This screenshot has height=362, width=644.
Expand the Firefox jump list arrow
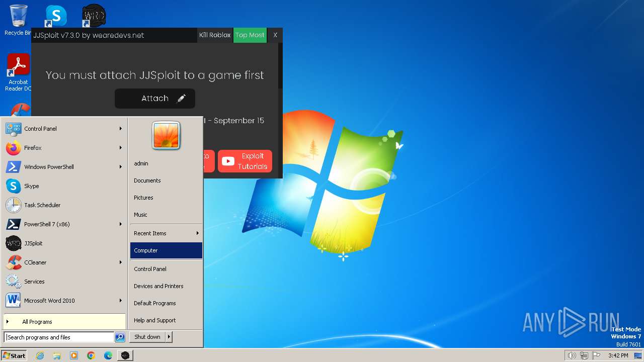pos(121,148)
